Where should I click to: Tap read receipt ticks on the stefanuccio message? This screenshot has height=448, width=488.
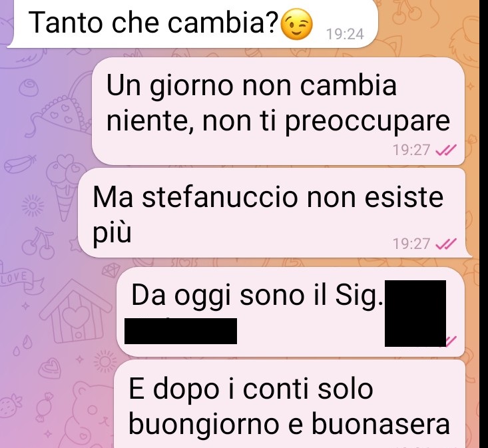(446, 244)
